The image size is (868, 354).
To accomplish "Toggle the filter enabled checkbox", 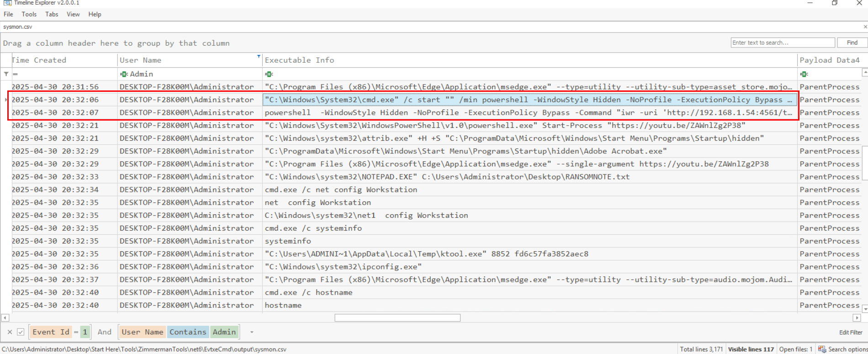I will [x=21, y=332].
